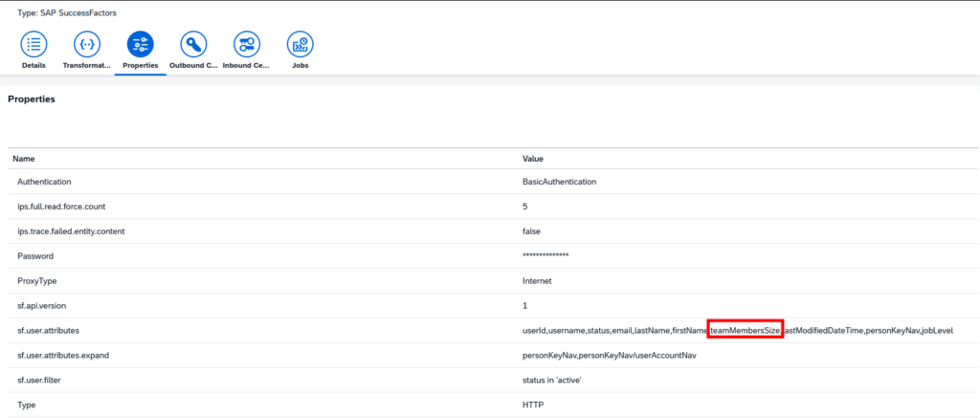Viewport: 980px width, 418px height.
Task: Click the Jobs icon
Action: 301,43
